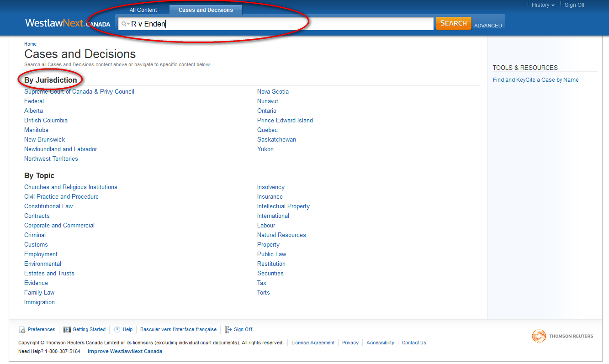Image resolution: width=609 pixels, height=364 pixels.
Task: Select British Columbia jurisdiction
Action: [x=46, y=120]
